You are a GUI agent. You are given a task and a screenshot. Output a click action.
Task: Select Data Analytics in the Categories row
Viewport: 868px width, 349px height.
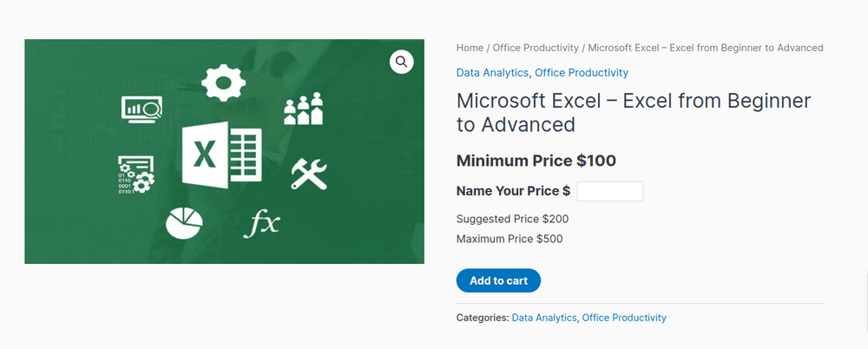(x=543, y=318)
